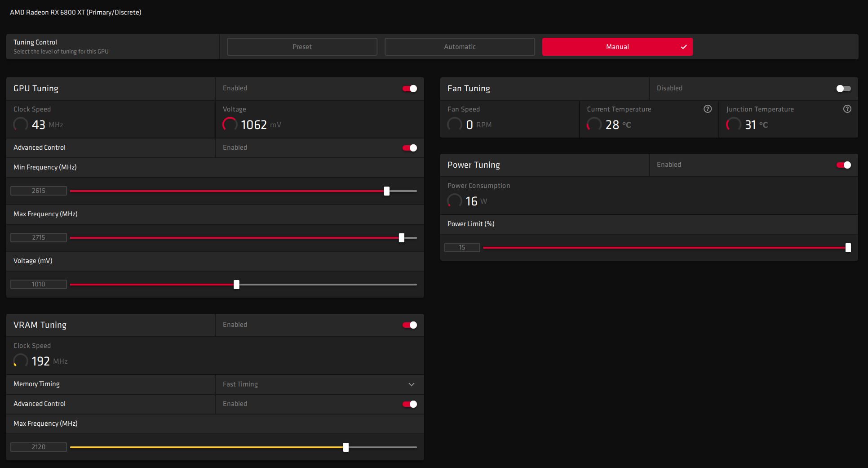Click the checkmark on Manual button
Viewport: 868px width, 468px height.
coord(684,47)
